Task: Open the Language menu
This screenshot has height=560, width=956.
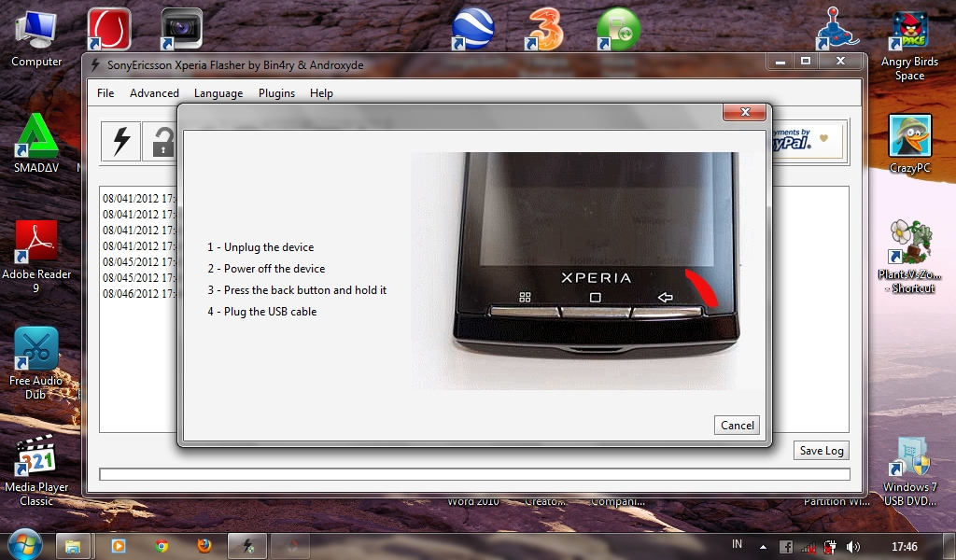Action: tap(218, 93)
